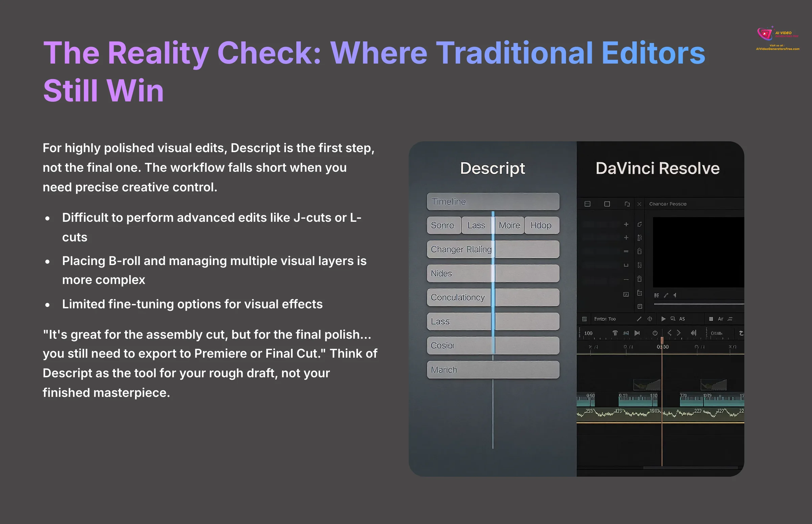
Task: Click the flag icon under the viewer
Action: (x=674, y=295)
